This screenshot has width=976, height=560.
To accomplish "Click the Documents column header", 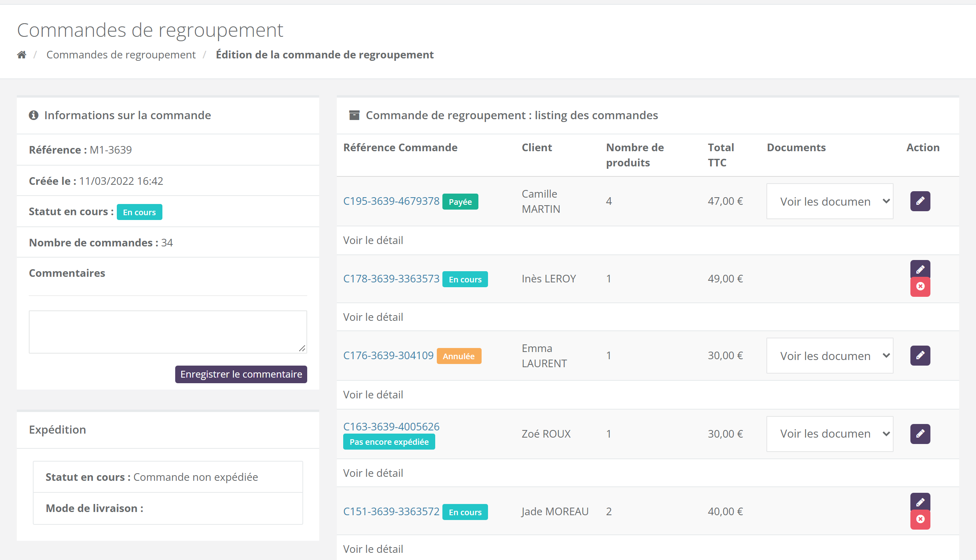I will pos(796,148).
